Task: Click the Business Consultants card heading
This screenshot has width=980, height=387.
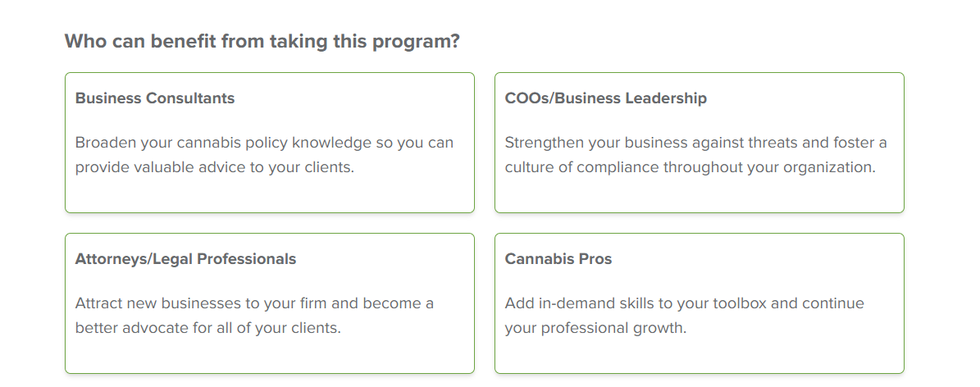Action: coord(154,98)
